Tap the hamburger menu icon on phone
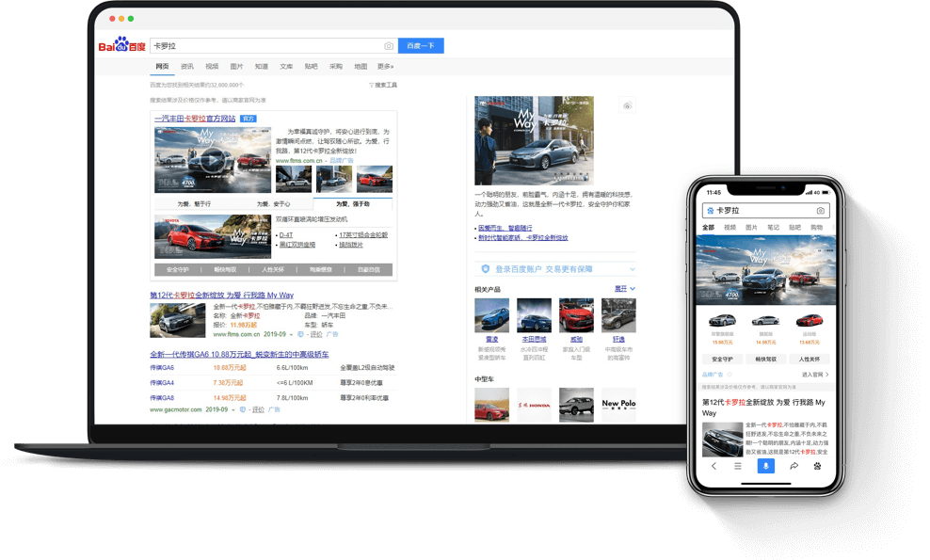The image size is (930, 560). click(x=738, y=466)
